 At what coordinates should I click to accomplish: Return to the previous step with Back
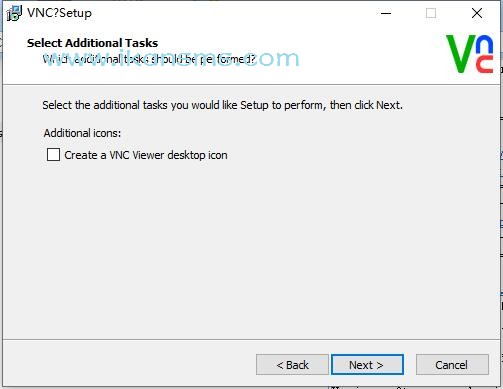point(292,365)
